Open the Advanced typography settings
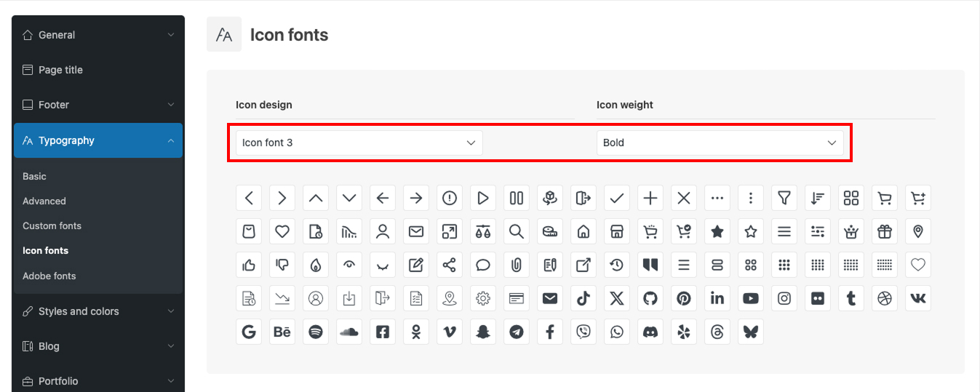Image resolution: width=980 pixels, height=392 pixels. pyautogui.click(x=44, y=201)
